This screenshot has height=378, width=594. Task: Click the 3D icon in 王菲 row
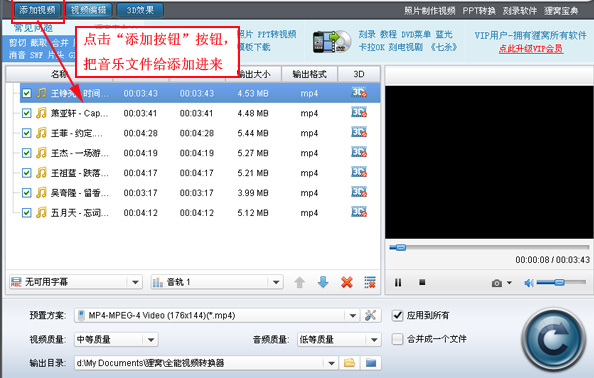point(359,132)
